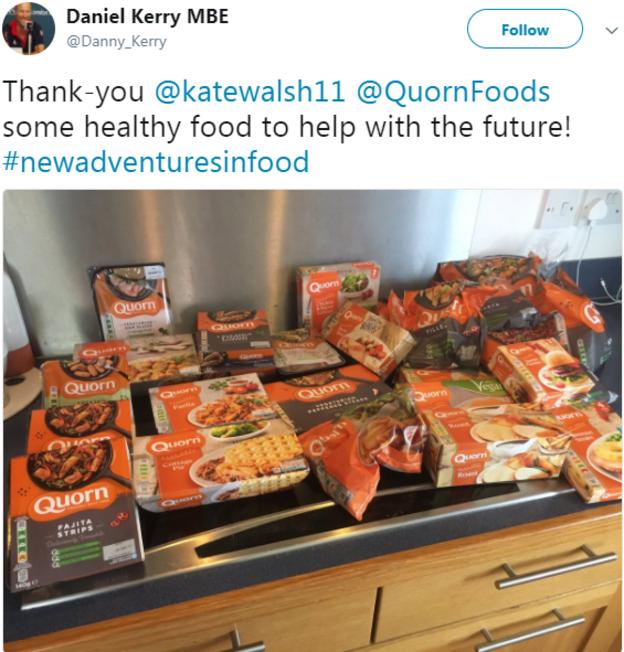The image size is (624, 652).
Task: Open the @katewalsh11 mention
Action: point(250,92)
